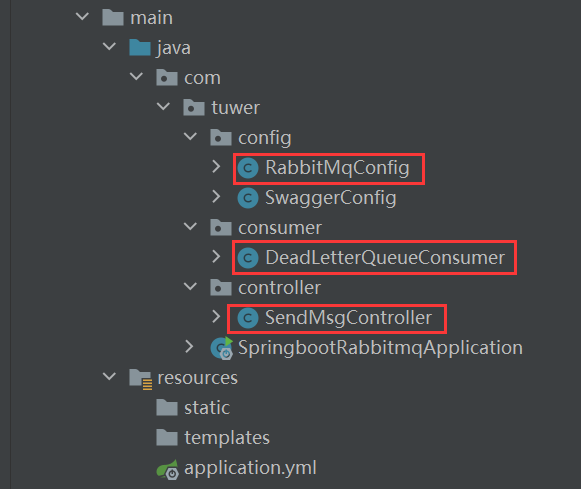Viewport: 581px width, 489px height.
Task: Expand the SpringbootRabbitmqApplication arrow
Action: 189,346
